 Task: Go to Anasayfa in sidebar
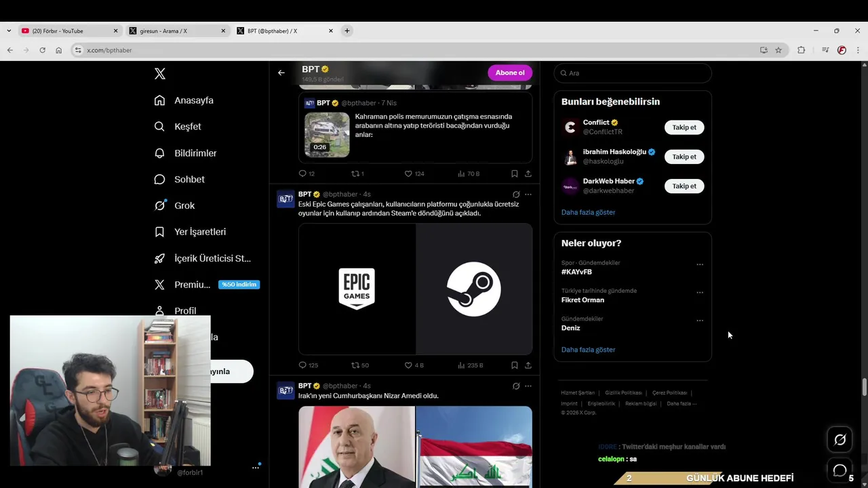(184, 100)
